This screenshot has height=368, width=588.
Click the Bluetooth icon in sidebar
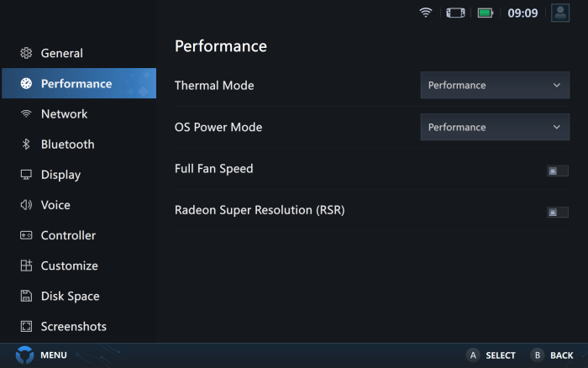(26, 145)
